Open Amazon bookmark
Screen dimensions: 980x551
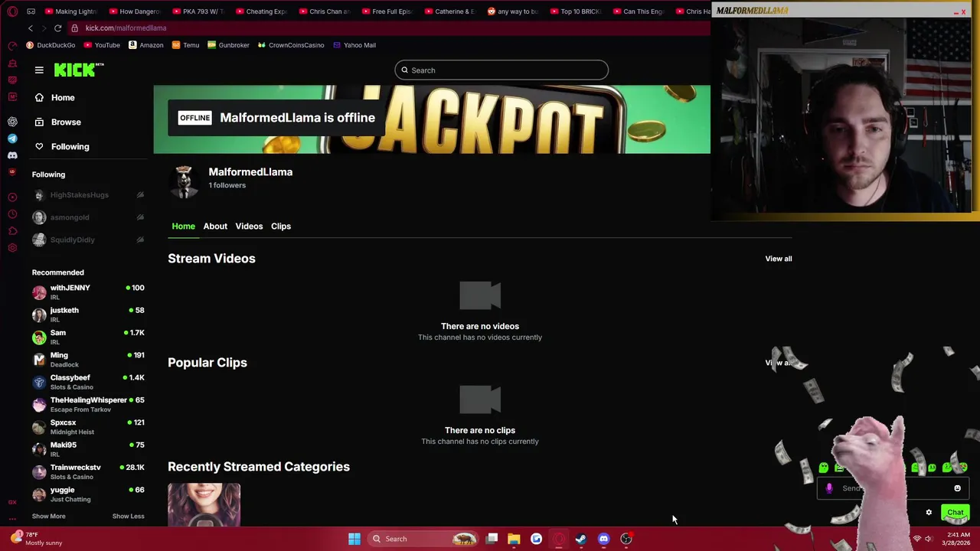[x=145, y=45]
